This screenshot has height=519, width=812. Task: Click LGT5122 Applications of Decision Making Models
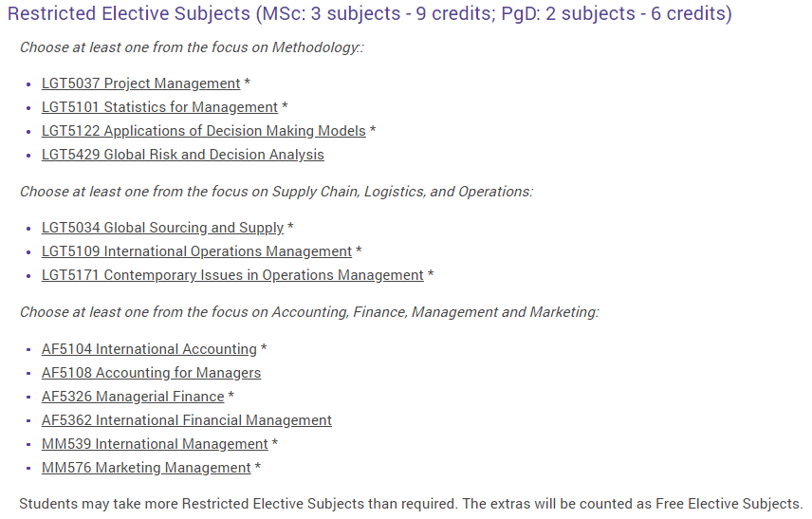tap(204, 131)
